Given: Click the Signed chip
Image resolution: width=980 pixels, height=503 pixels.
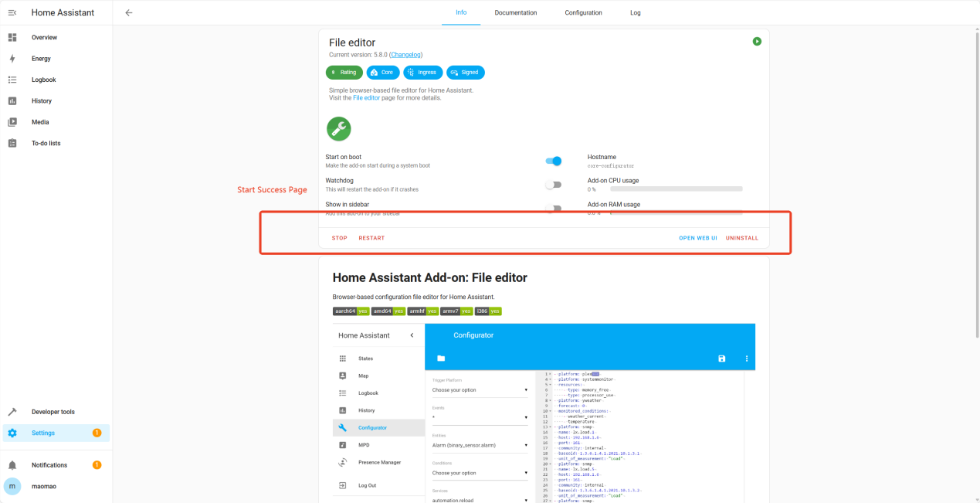Looking at the screenshot, I should (x=466, y=73).
